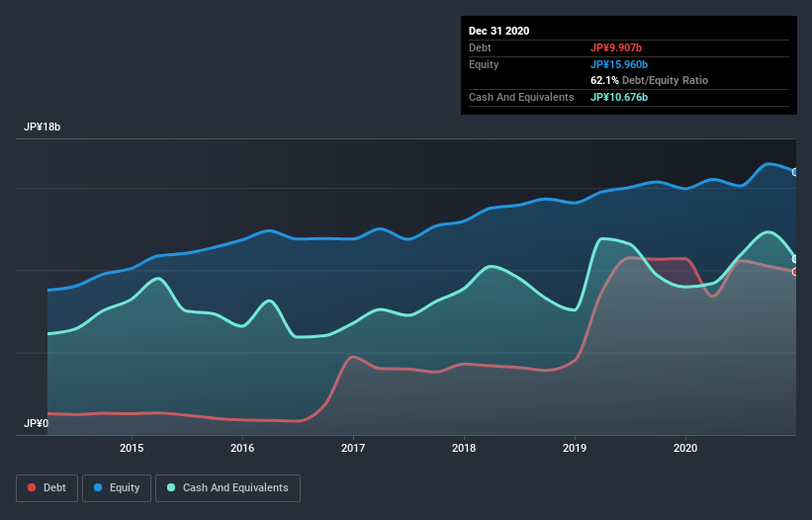Toggle the Equity series legend button
This screenshot has width=812, height=520.
point(117,488)
